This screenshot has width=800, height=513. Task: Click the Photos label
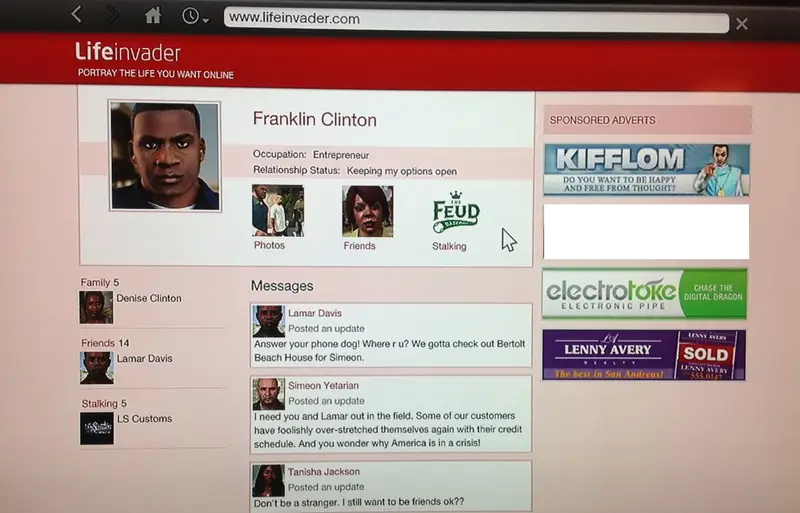point(269,246)
